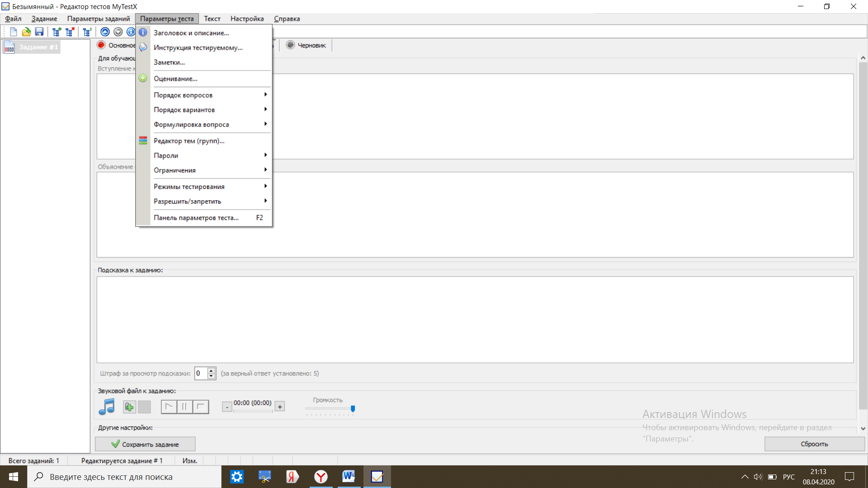Select the Черновик radio option

click(306, 45)
